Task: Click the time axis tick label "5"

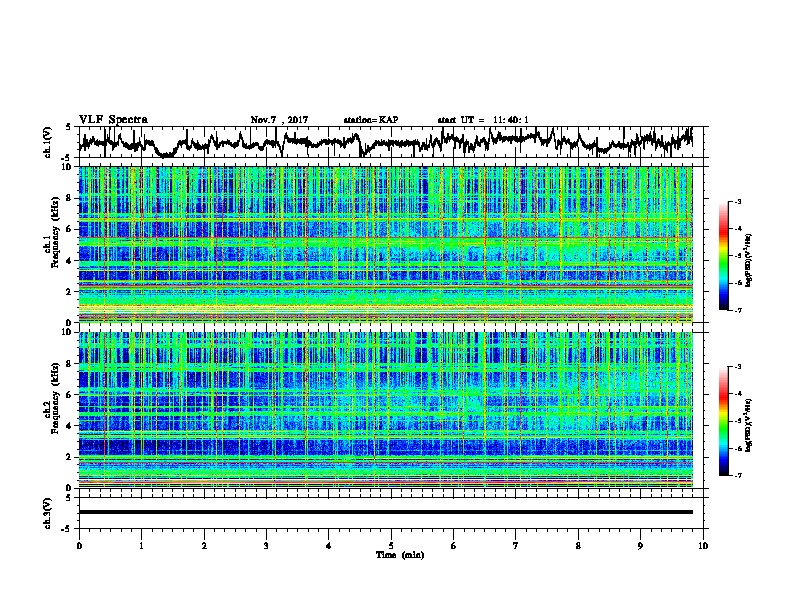Action: (x=391, y=546)
